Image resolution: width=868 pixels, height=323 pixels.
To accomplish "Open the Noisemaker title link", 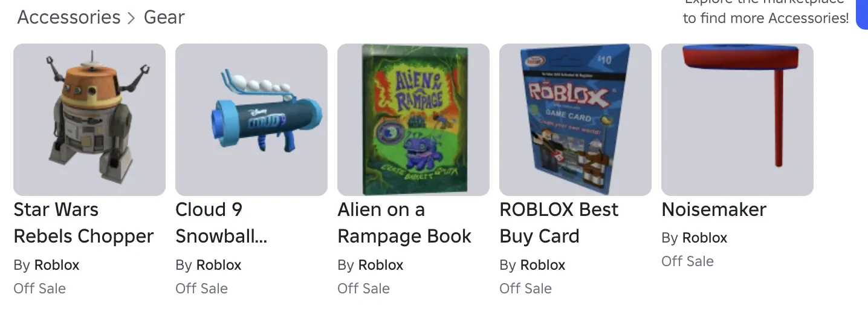I will [x=714, y=210].
